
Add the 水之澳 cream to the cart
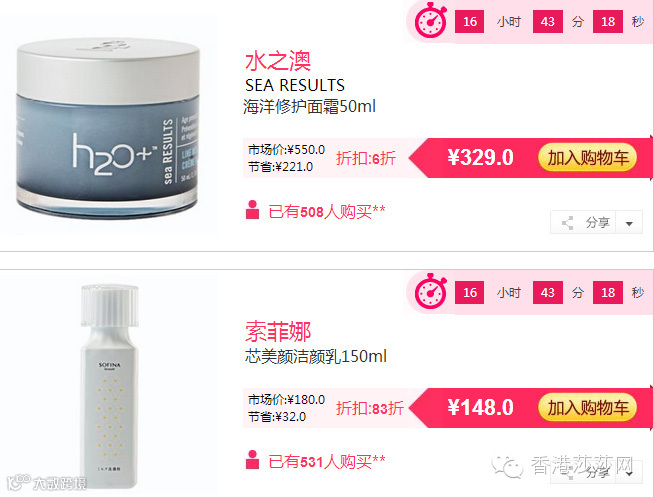click(x=587, y=158)
